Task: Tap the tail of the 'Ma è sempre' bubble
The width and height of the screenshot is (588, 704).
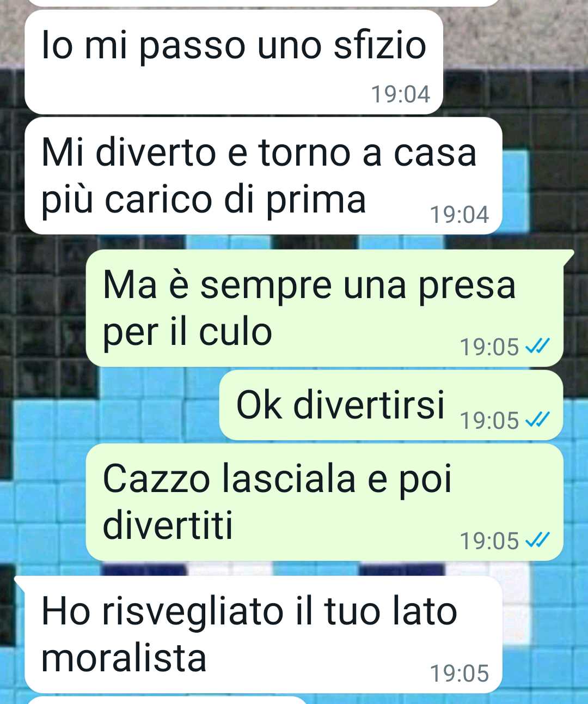Action: tap(568, 256)
